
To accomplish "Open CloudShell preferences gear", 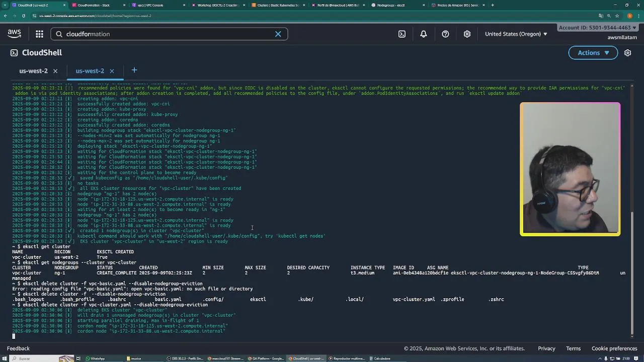I will [628, 53].
